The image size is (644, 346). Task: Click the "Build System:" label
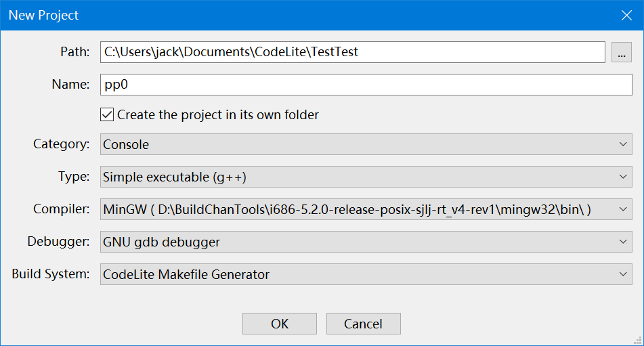point(50,274)
